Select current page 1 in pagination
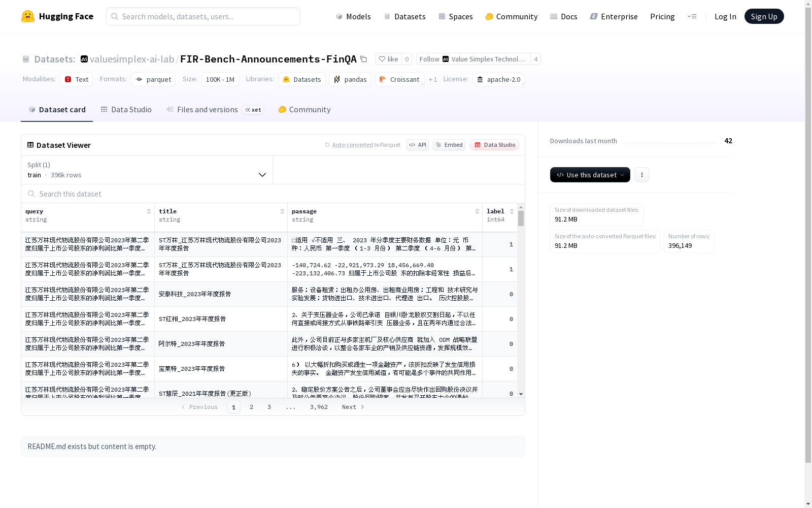The image size is (812, 508). (233, 407)
